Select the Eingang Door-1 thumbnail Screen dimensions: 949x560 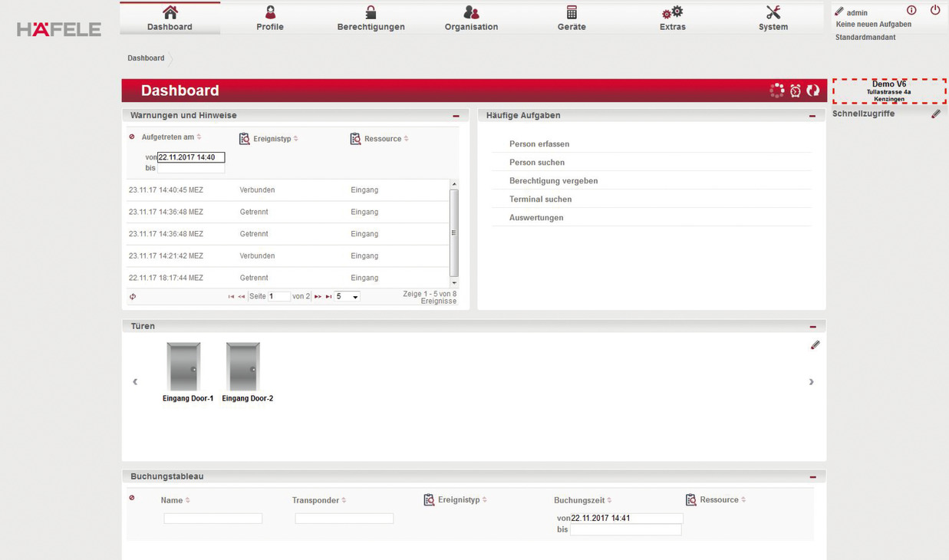coord(184,367)
